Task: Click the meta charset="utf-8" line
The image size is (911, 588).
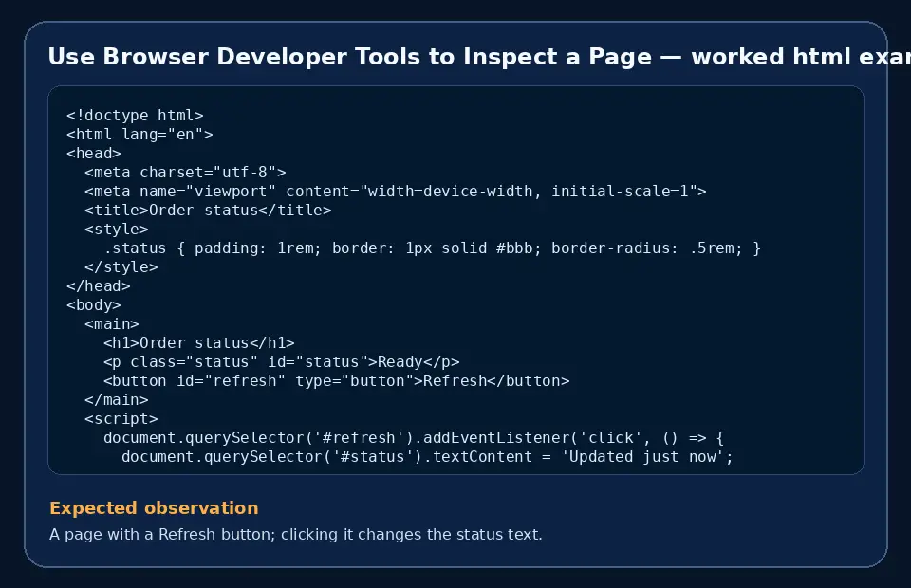Action: point(185,173)
